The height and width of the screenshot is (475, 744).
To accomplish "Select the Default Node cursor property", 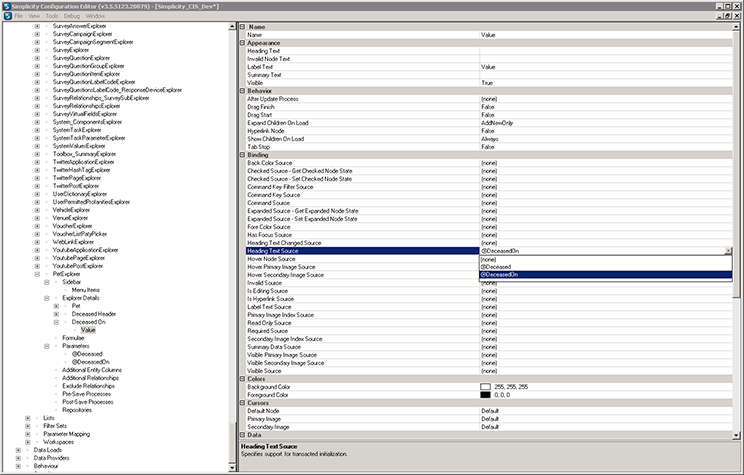I will [x=363, y=411].
